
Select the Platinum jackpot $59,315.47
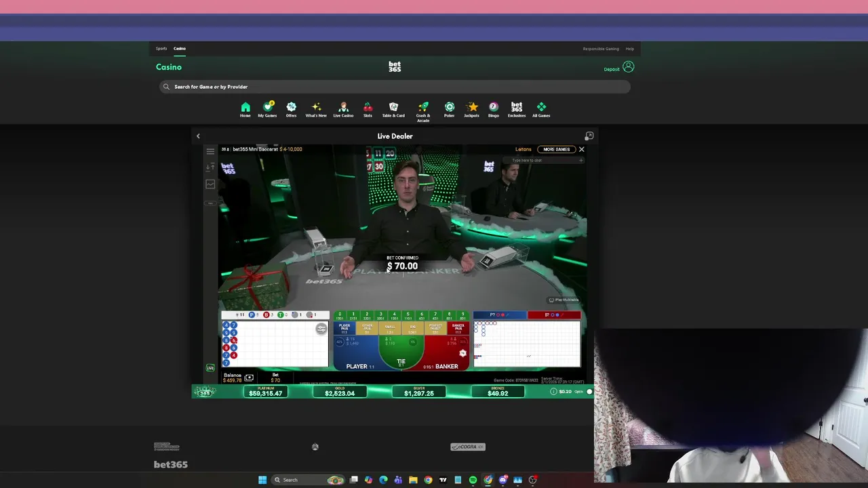point(265,392)
